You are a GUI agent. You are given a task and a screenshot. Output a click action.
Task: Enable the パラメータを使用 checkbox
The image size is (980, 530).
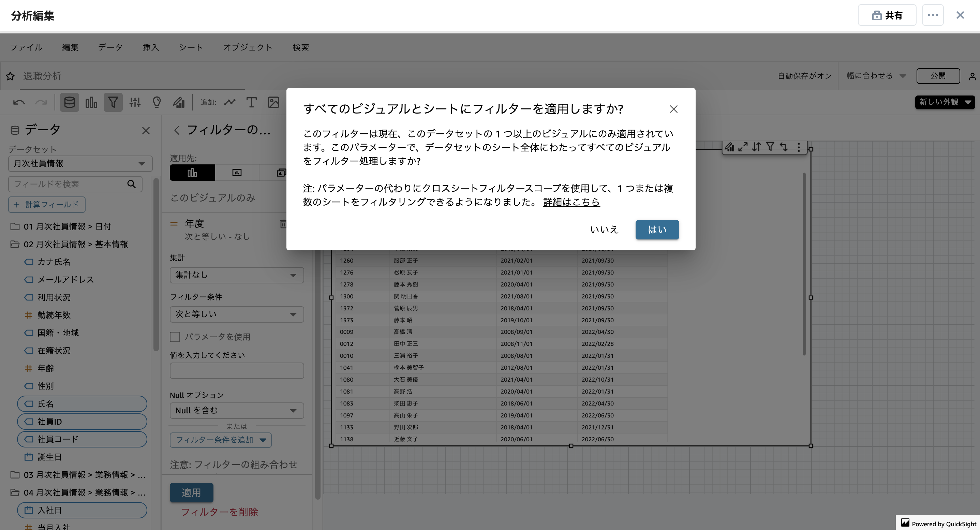pyautogui.click(x=175, y=337)
